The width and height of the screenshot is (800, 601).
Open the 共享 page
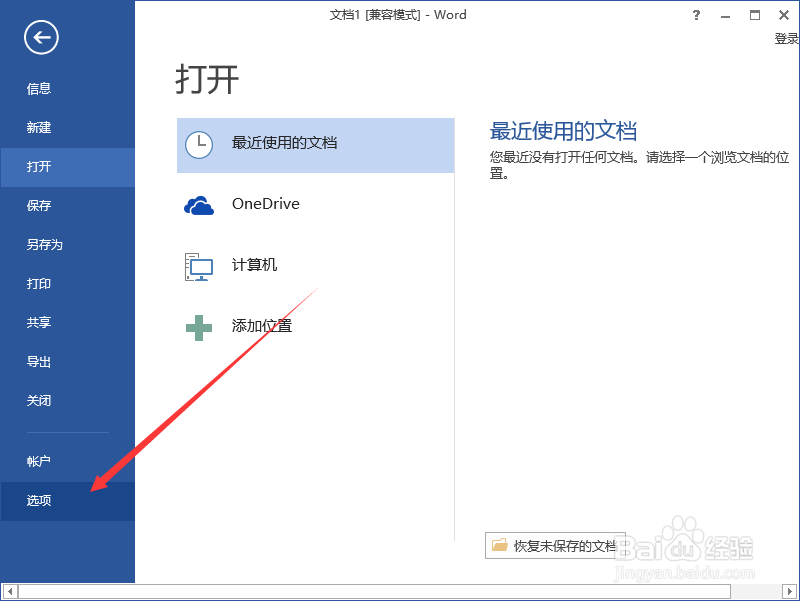[x=67, y=322]
